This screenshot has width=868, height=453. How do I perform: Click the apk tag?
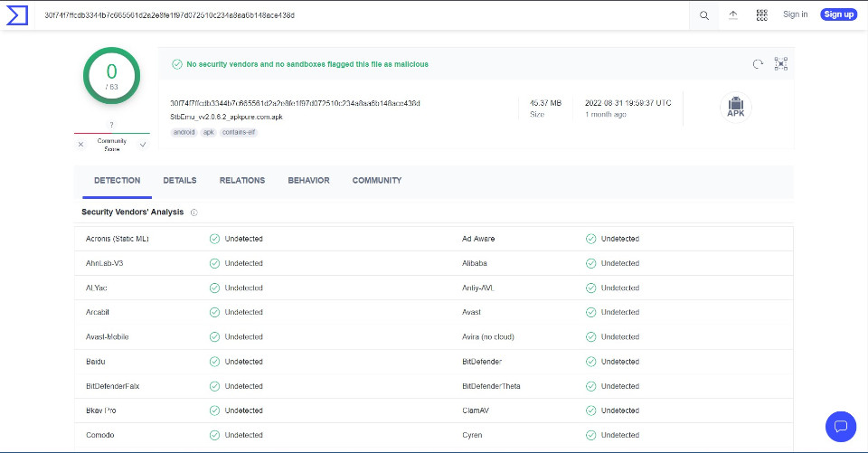pyautogui.click(x=208, y=132)
